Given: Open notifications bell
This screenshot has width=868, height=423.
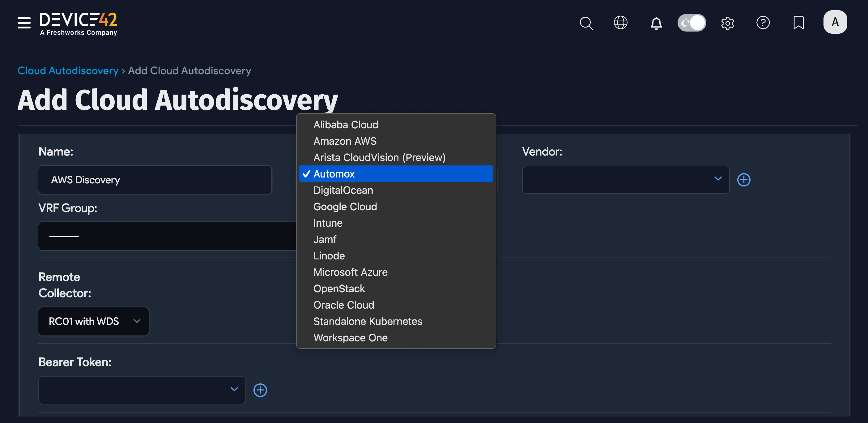Looking at the screenshot, I should coord(656,23).
